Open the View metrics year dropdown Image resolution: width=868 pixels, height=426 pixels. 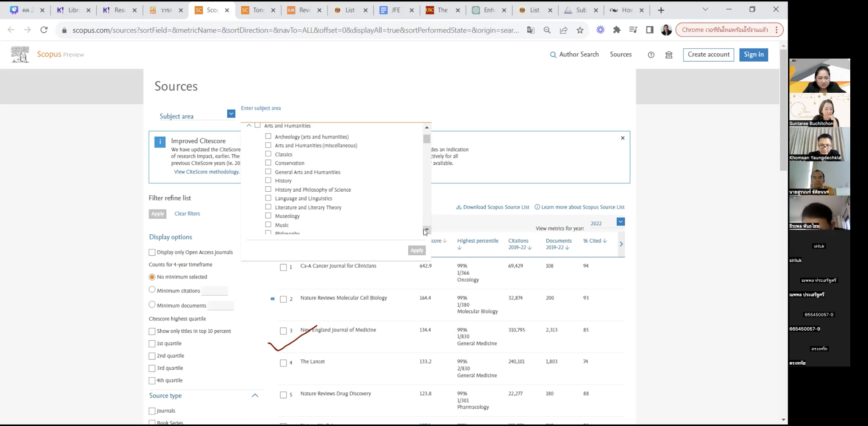coord(620,222)
